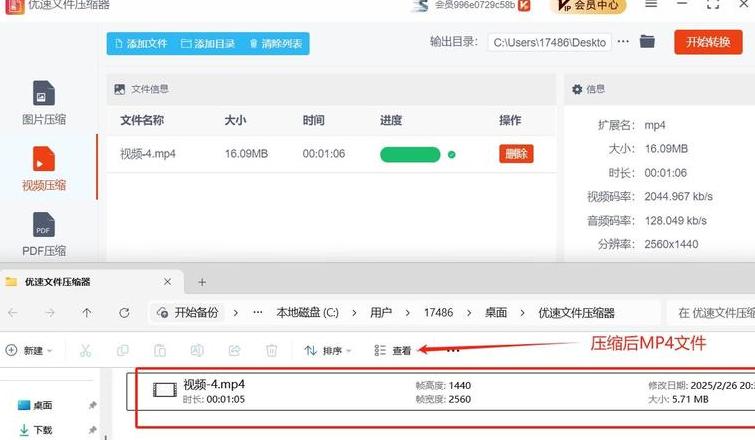The height and width of the screenshot is (440, 755).
Task: Click the green completion checkmark icon
Action: coord(451,155)
